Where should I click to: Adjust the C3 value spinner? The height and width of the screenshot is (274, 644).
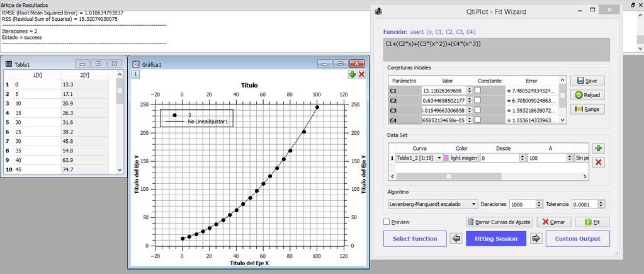click(x=471, y=110)
